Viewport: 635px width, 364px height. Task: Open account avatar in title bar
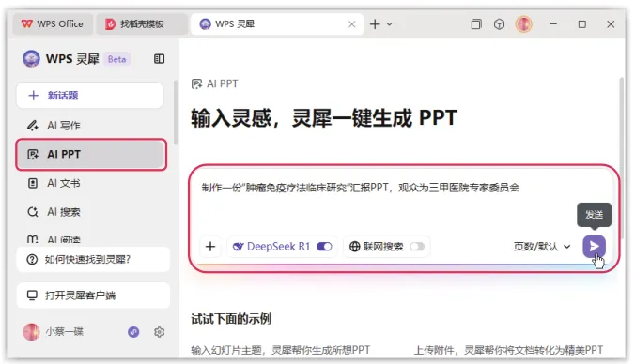523,24
